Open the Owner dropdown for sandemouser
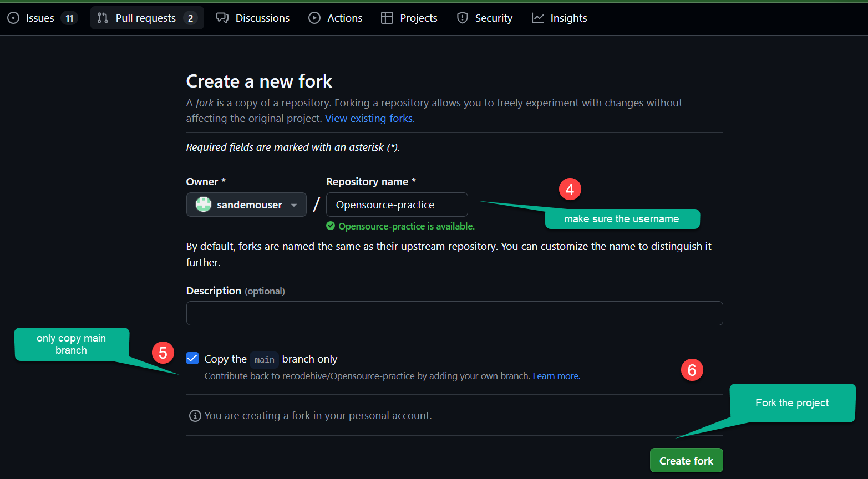This screenshot has width=868, height=479. tap(293, 205)
